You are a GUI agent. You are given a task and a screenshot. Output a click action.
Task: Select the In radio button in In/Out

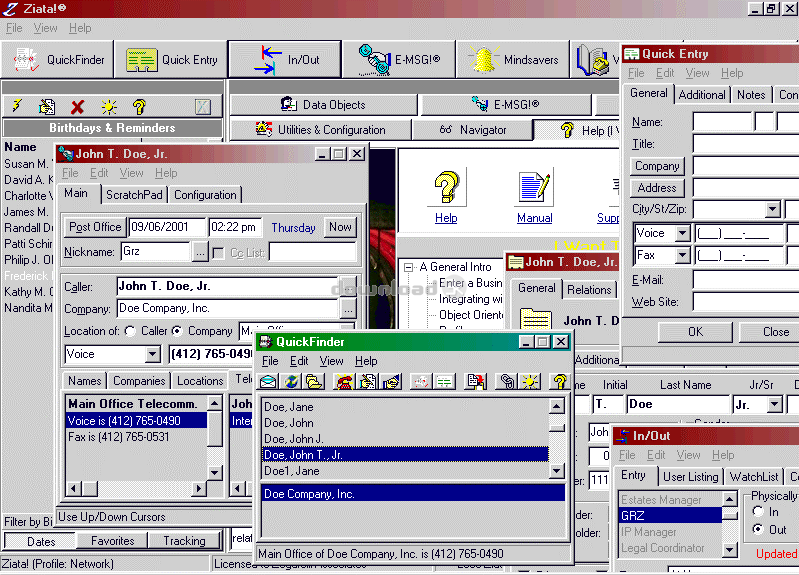point(758,511)
